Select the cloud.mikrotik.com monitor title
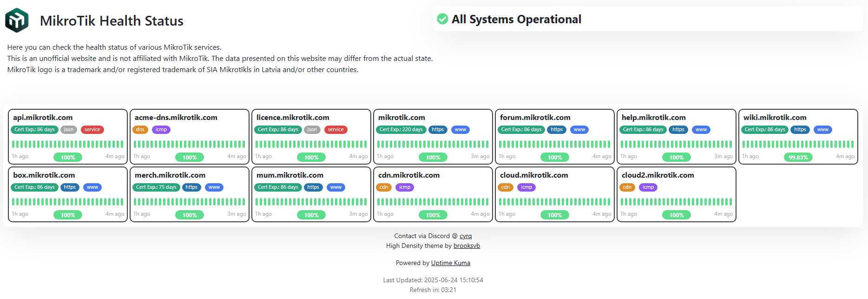 (x=534, y=175)
